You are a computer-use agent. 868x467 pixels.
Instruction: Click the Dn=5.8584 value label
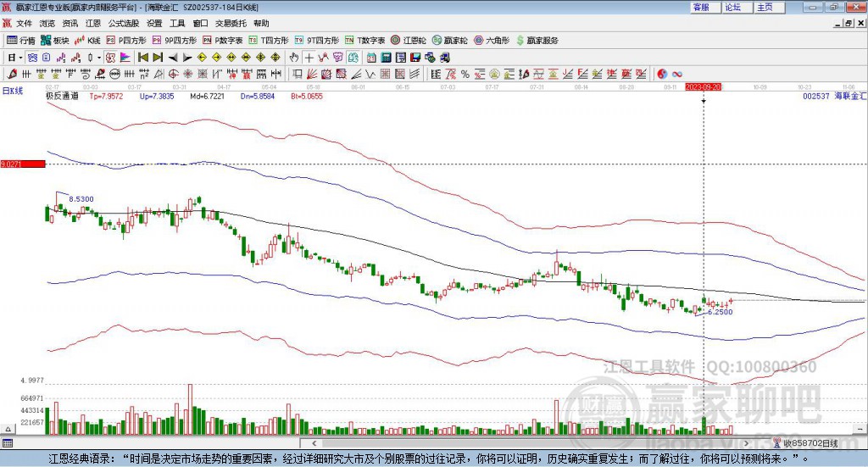pos(258,96)
